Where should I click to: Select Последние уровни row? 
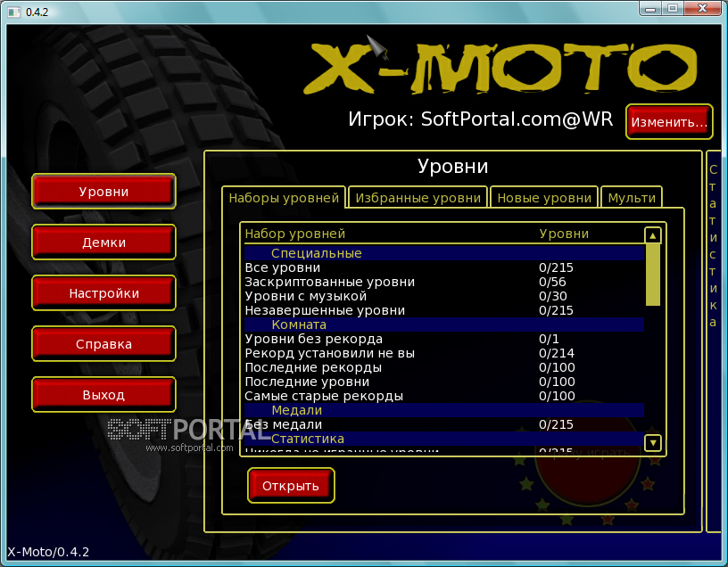(444, 382)
